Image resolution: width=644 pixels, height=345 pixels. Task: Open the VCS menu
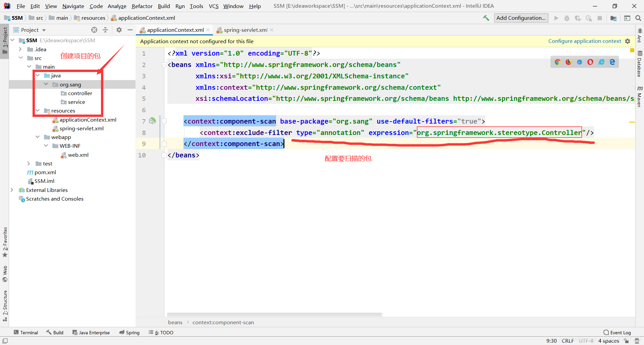(x=214, y=6)
